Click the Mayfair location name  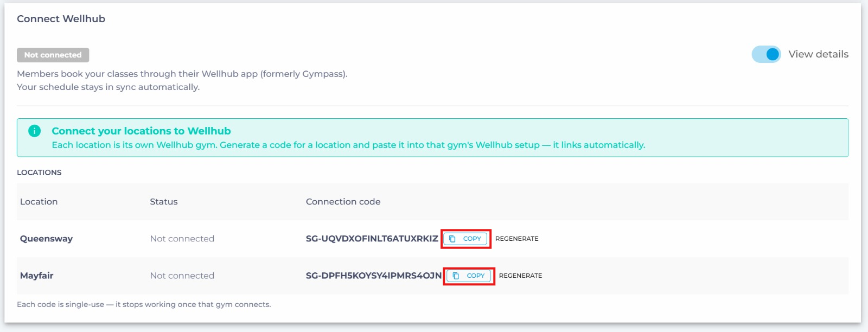[36, 276]
